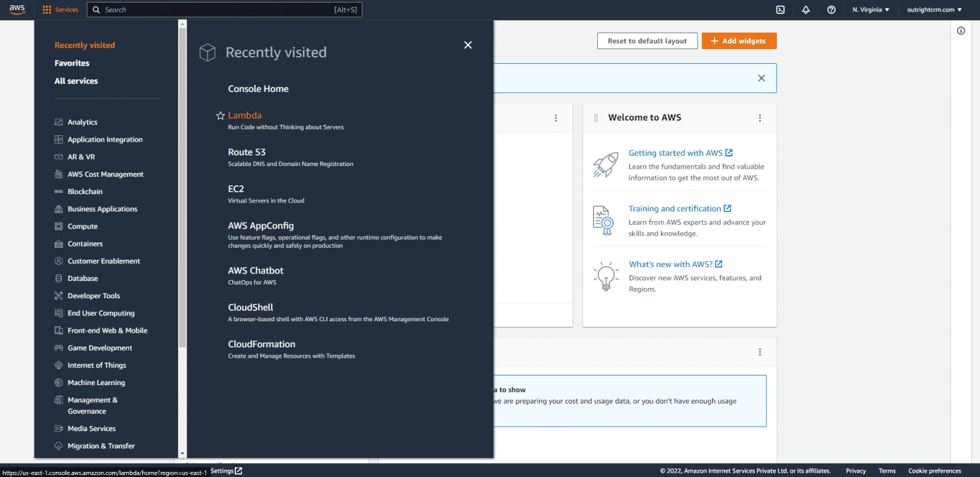
Task: Close the Recently visited services panel
Action: [468, 45]
